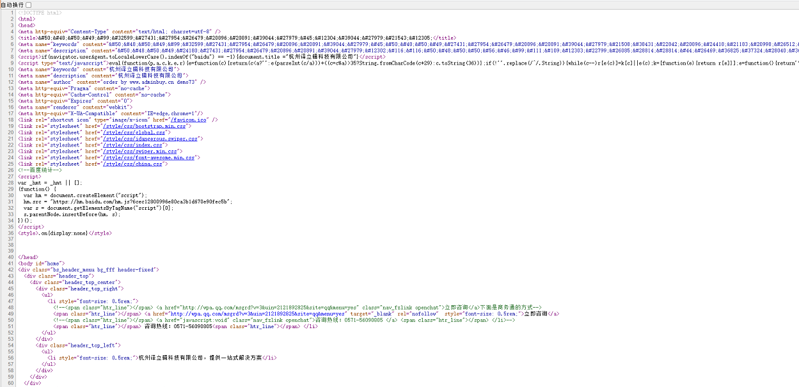
Task: Select line number 1 in the gutter
Action: point(12,13)
